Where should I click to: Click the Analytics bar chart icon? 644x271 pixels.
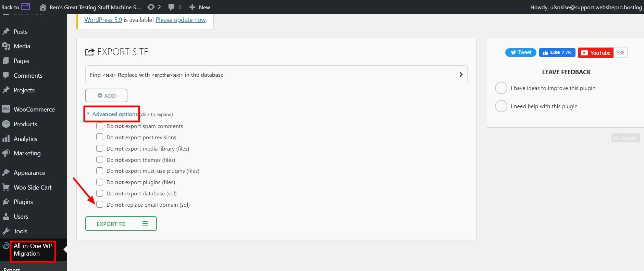pos(6,139)
